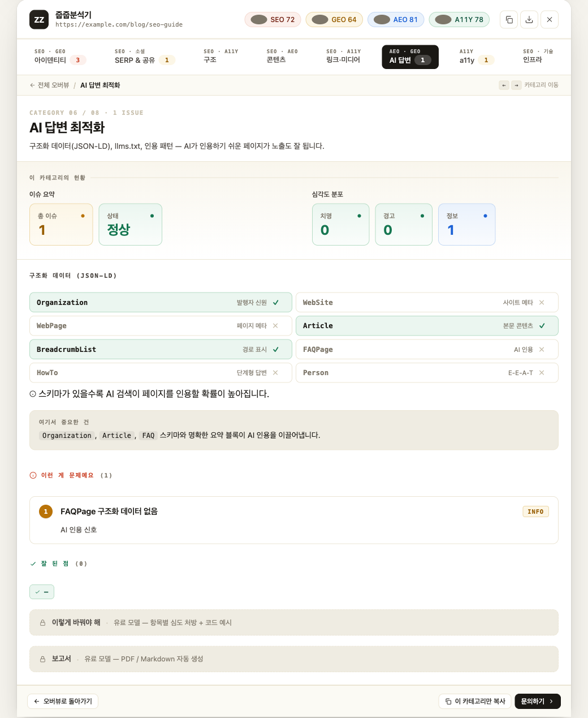This screenshot has width=588, height=718.
Task: Click the X icon on HowTo row
Action: [x=275, y=373]
